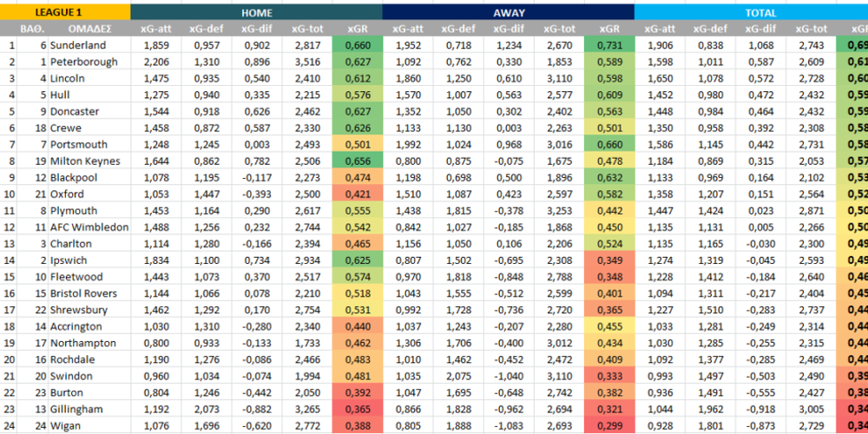Select Swindon's away xG-dif value -1,040
This screenshot has height=434, width=868.
click(x=509, y=376)
